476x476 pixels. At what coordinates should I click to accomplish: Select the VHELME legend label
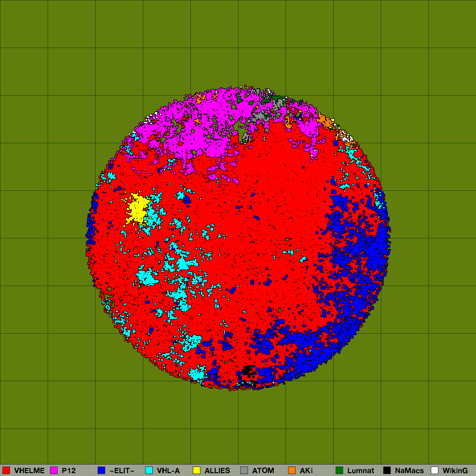point(29,471)
